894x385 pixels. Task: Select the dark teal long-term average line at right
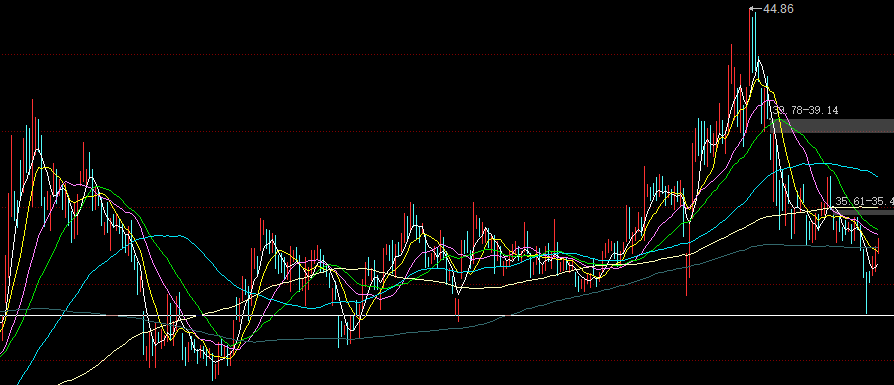point(821,246)
